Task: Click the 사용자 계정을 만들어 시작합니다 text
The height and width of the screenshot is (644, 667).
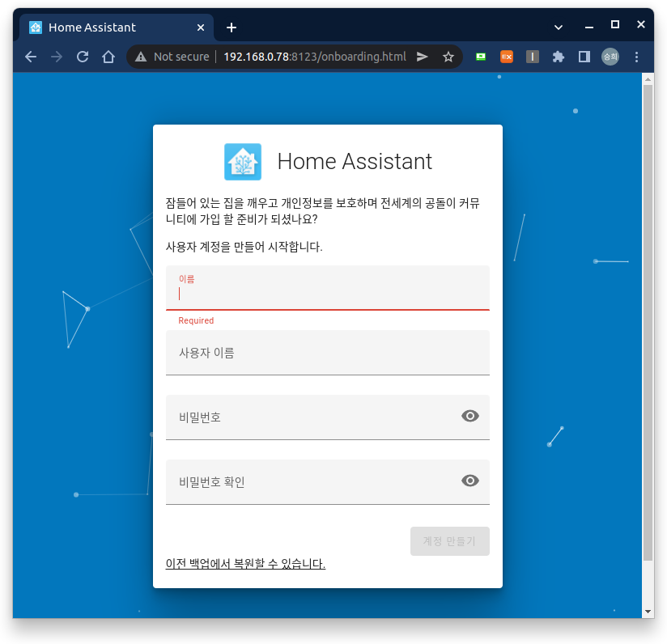Action: point(244,247)
